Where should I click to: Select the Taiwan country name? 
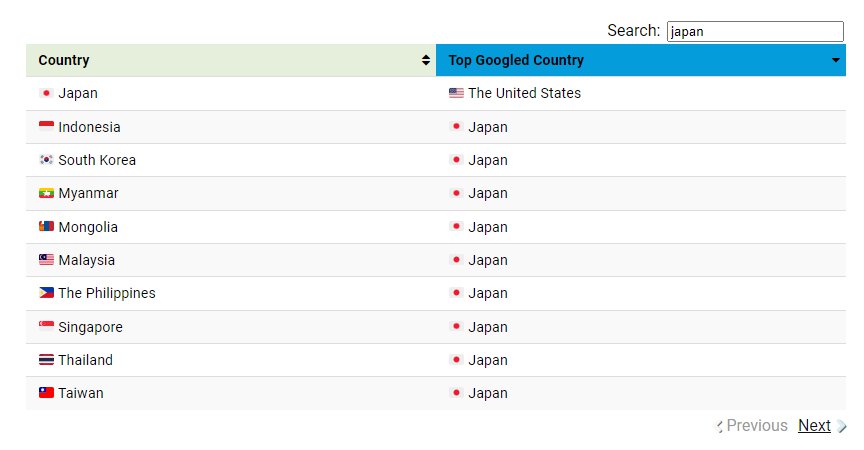pyautogui.click(x=81, y=393)
